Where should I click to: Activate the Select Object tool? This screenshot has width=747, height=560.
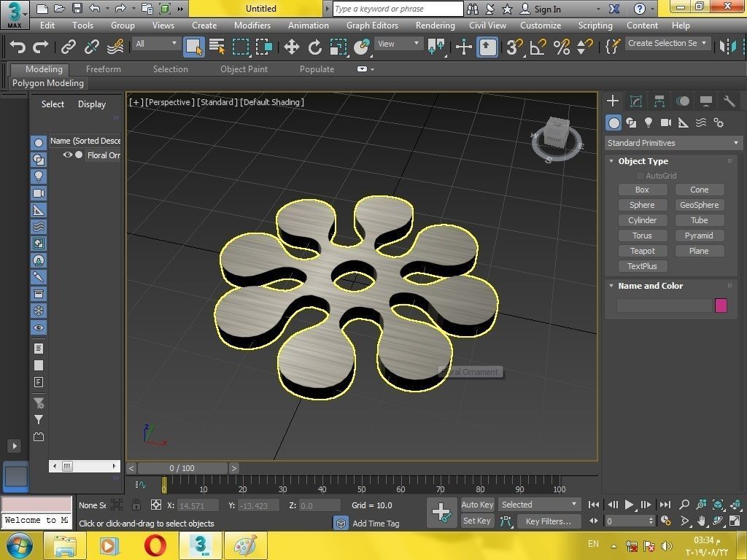click(x=194, y=47)
